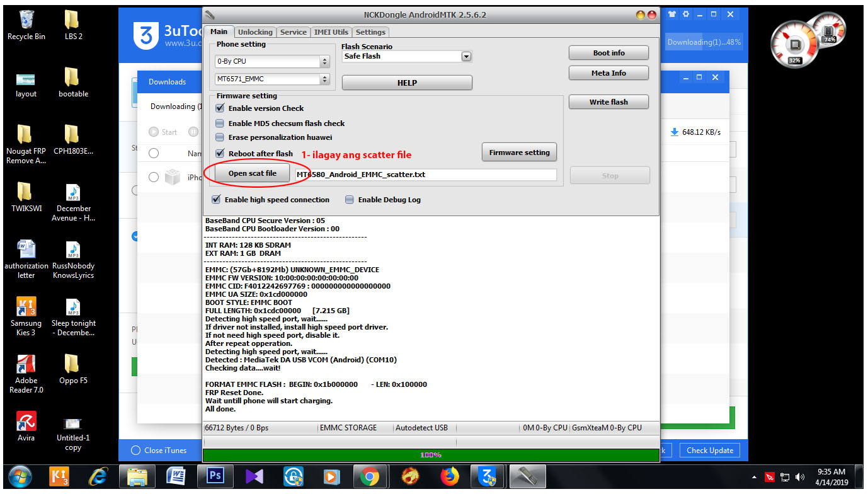868x494 pixels.
Task: Enable MD5 checksum flash check
Action: [x=220, y=123]
